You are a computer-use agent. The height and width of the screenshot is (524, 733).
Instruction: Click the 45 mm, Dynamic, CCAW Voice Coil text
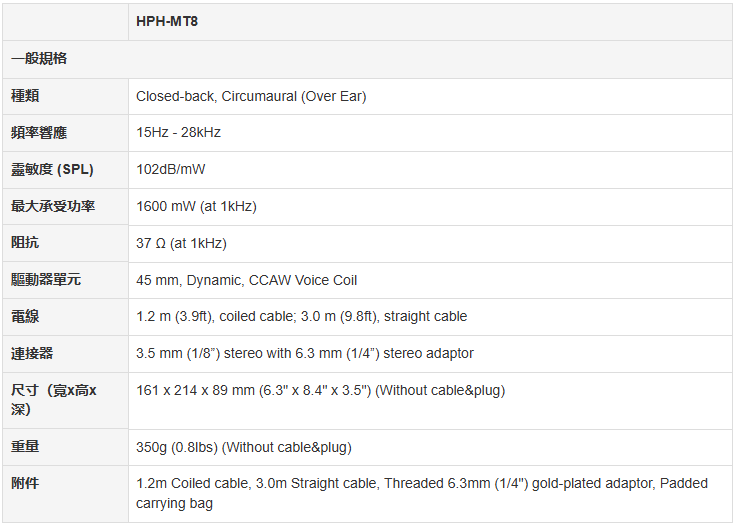pyautogui.click(x=246, y=280)
